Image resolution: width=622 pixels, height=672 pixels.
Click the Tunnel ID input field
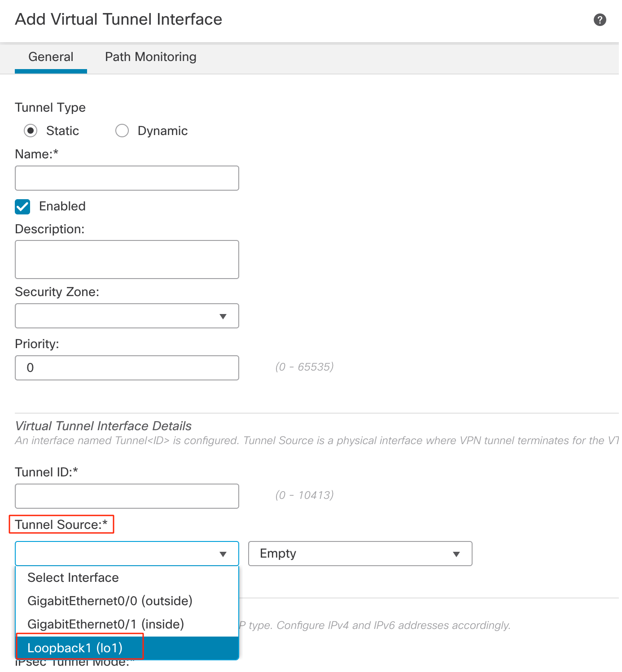pyautogui.click(x=127, y=496)
